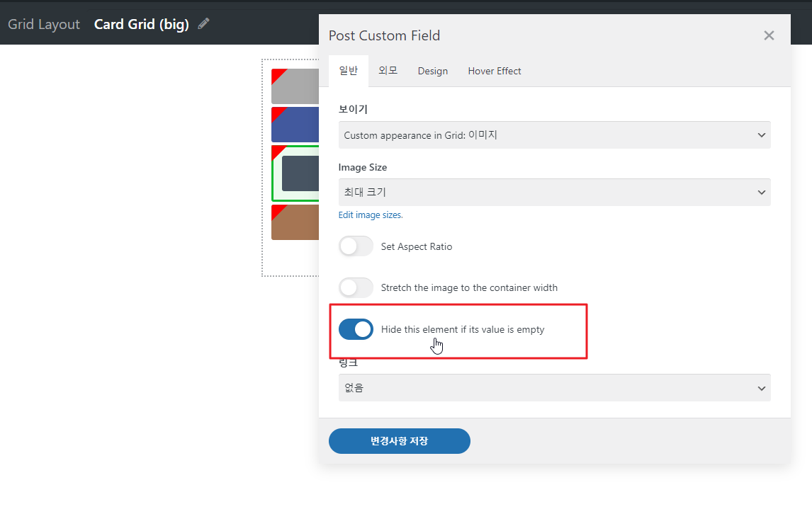
Task: Go to the Hover Effect tab
Action: pyautogui.click(x=495, y=71)
